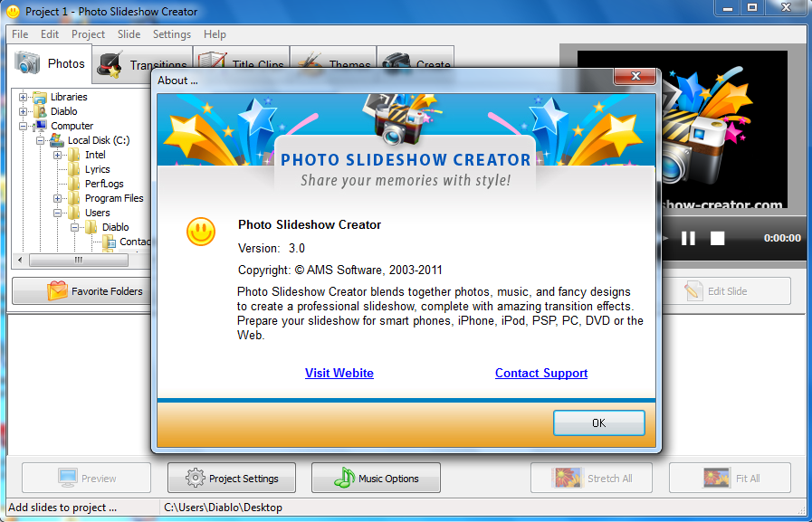Collapse the Computer tree node
The height and width of the screenshot is (522, 812).
coord(23,126)
